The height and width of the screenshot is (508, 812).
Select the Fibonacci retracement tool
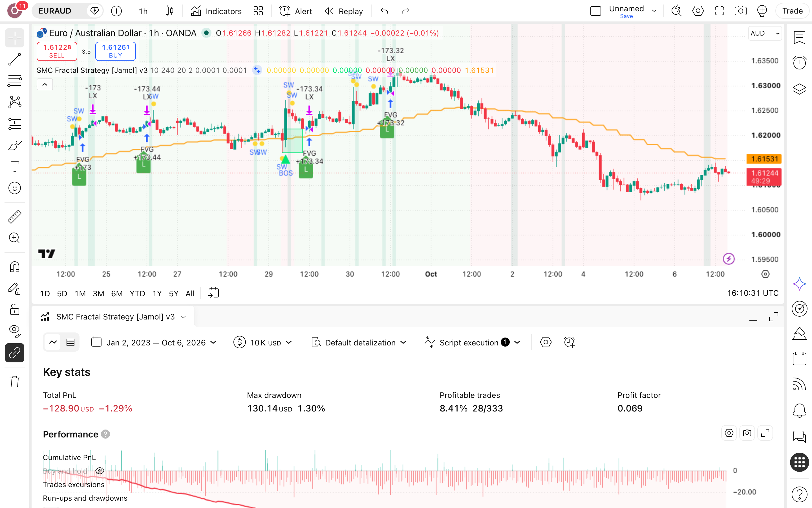[x=14, y=81]
